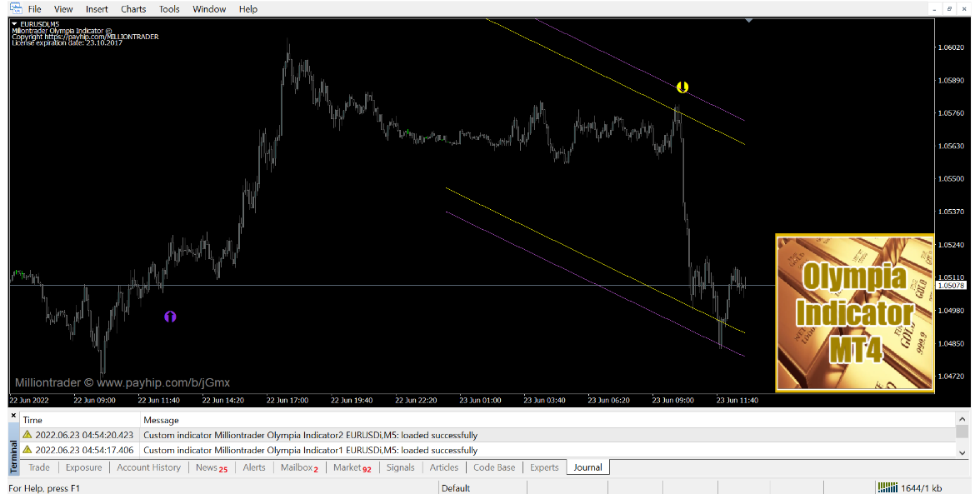The width and height of the screenshot is (980, 494).
Task: Click the 1.06020 price scale label
Action: 951,47
